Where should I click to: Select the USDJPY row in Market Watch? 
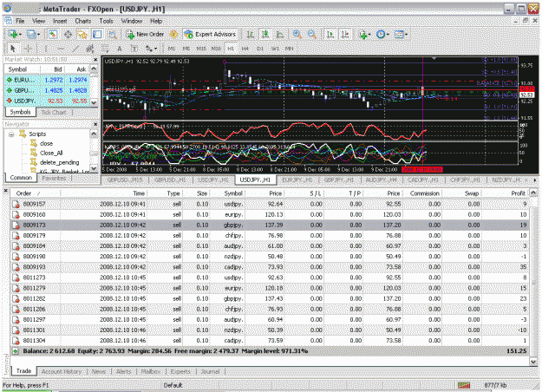(46, 101)
